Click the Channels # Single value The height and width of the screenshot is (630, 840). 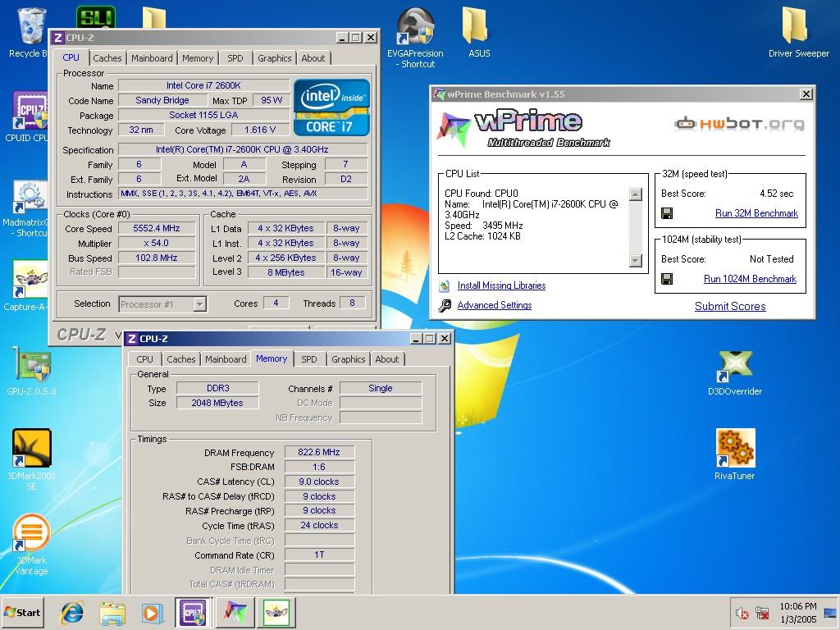click(381, 388)
